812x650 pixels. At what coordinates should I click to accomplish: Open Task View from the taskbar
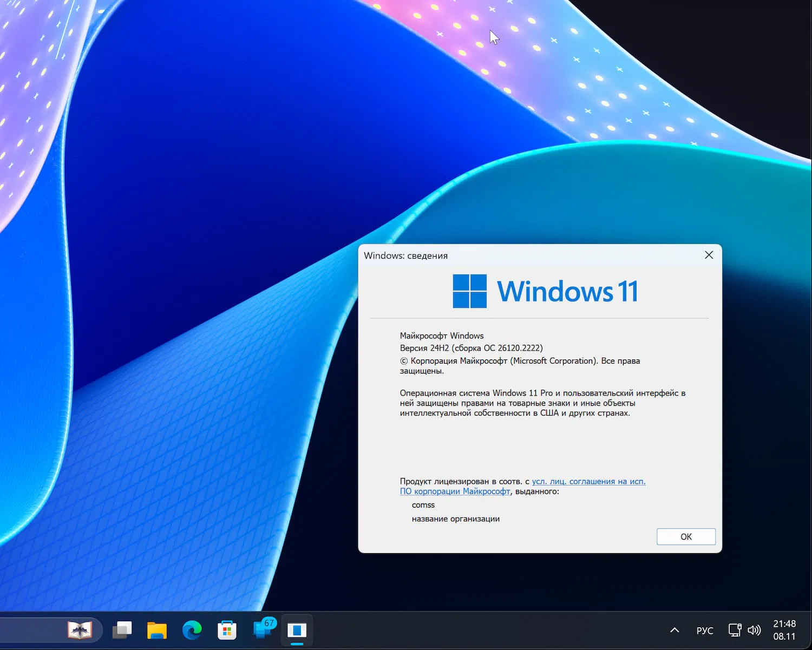pyautogui.click(x=122, y=630)
